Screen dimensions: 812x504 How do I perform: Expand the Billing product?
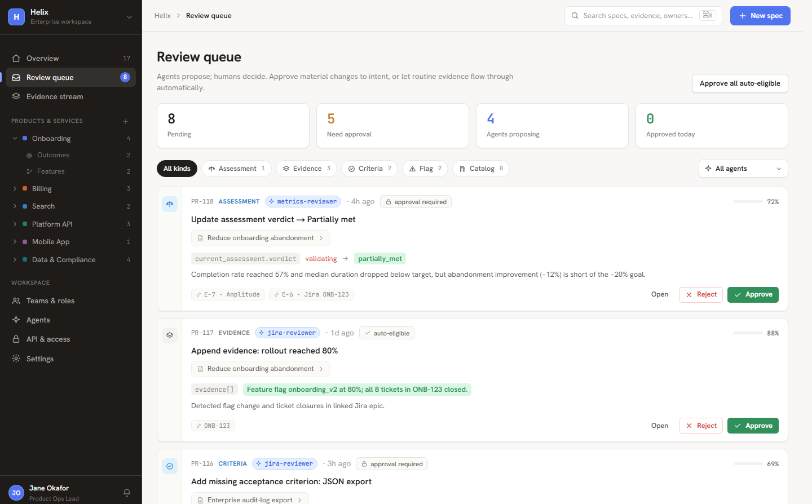pos(15,188)
